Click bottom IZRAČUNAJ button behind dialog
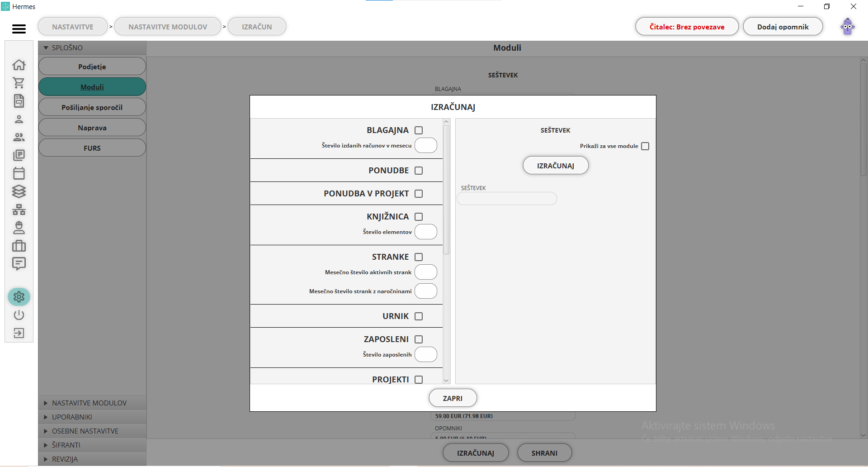 [x=476, y=453]
